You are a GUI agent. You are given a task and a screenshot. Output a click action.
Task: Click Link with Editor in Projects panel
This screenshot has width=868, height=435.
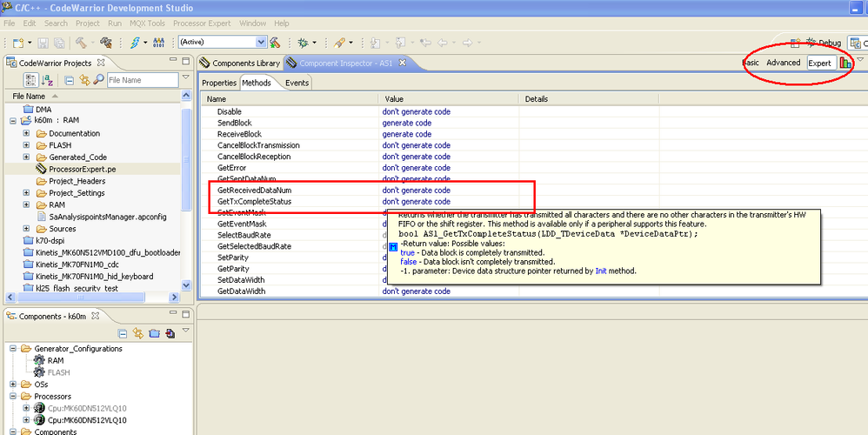pos(84,80)
